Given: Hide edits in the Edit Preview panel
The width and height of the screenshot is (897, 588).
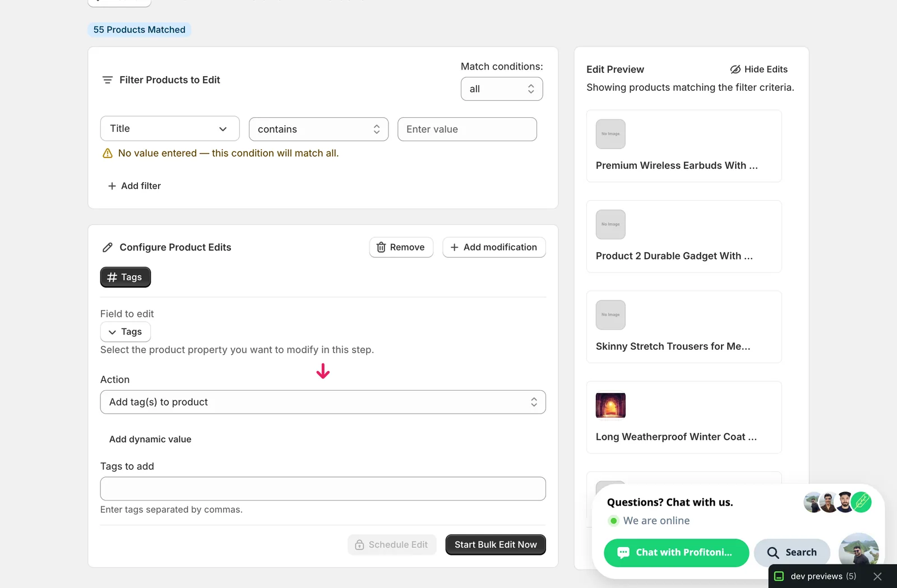Looking at the screenshot, I should point(759,70).
